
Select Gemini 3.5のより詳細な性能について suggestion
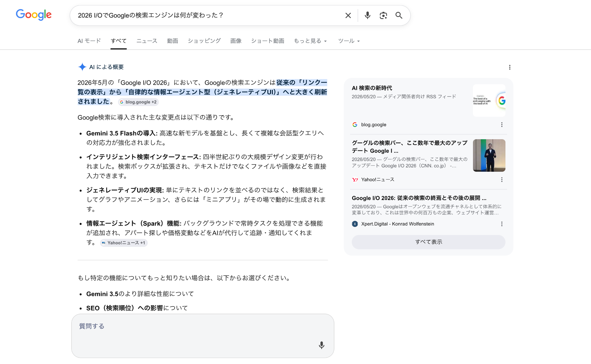point(140,294)
